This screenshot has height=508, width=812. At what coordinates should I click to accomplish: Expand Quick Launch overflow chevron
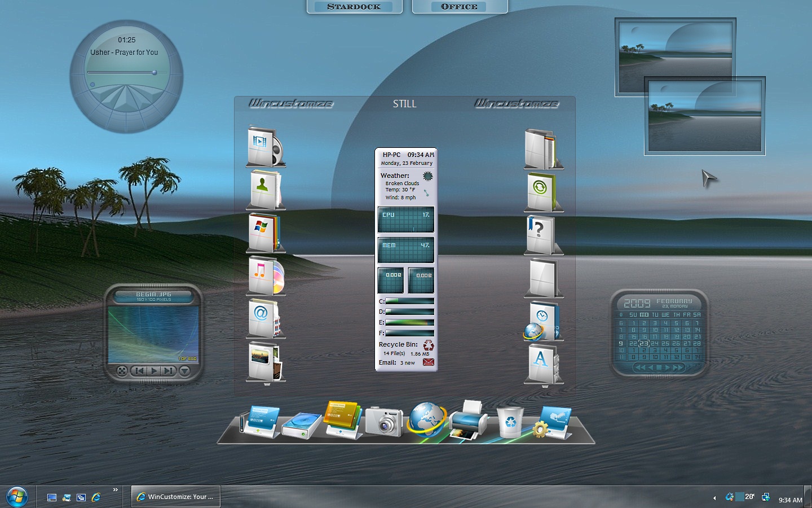116,489
